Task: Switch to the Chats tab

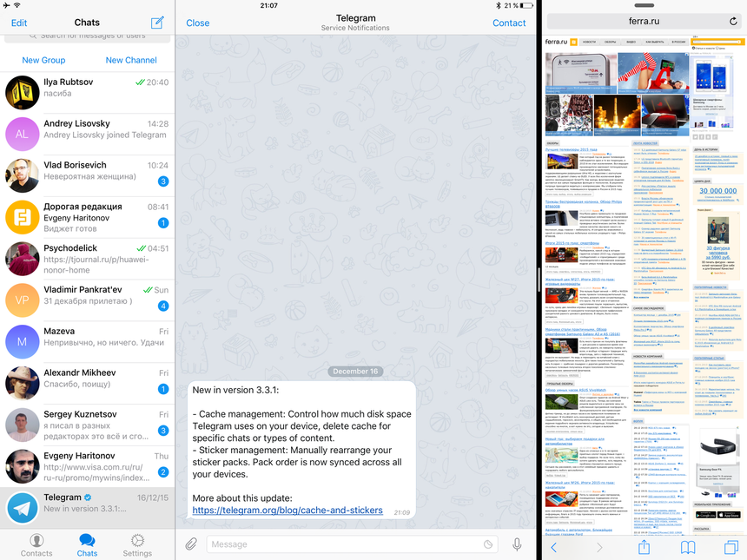Action: pyautogui.click(x=87, y=545)
